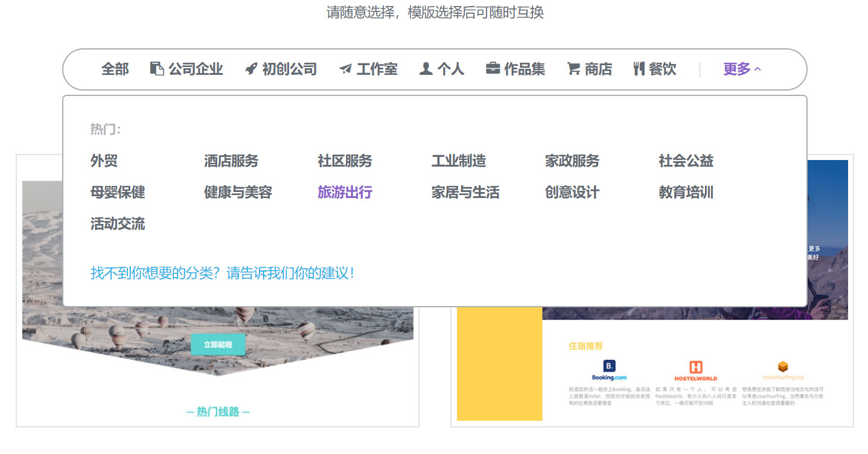The width and height of the screenshot is (868, 454).
Task: Click the 健康与美容 category
Action: pyautogui.click(x=238, y=192)
